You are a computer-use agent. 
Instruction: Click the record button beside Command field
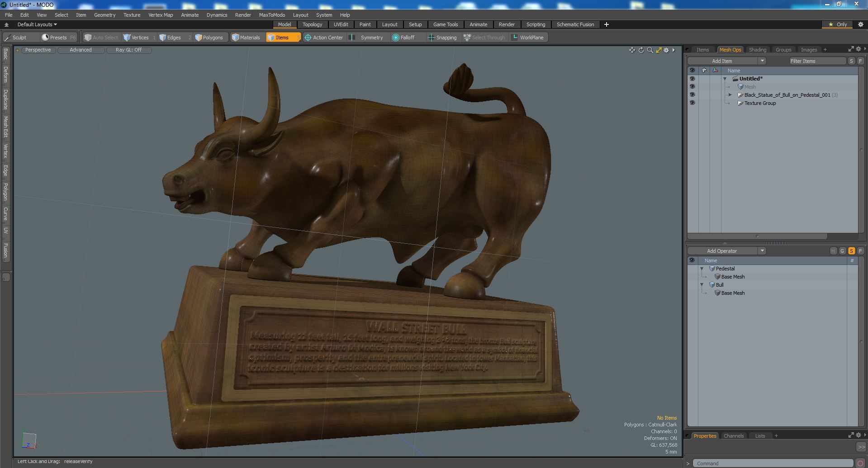pos(860,463)
